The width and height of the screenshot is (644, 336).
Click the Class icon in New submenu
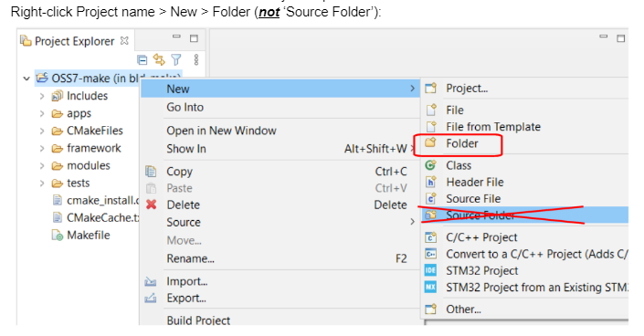coord(430,165)
